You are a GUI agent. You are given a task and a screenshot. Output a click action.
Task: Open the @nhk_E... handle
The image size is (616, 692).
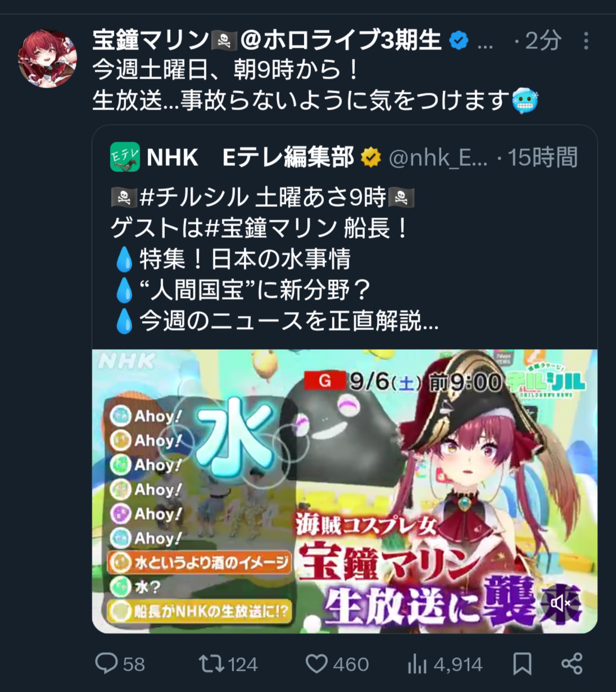[x=438, y=157]
